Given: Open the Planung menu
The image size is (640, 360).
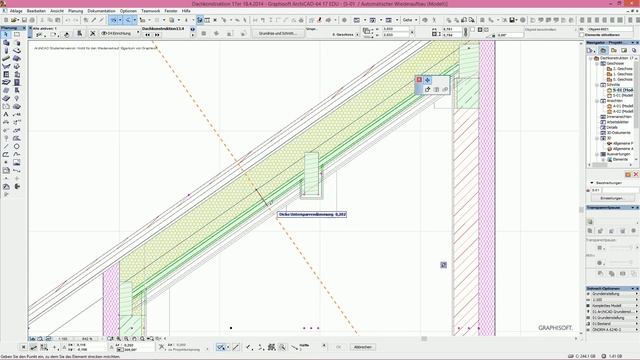Looking at the screenshot, I should (x=76, y=11).
